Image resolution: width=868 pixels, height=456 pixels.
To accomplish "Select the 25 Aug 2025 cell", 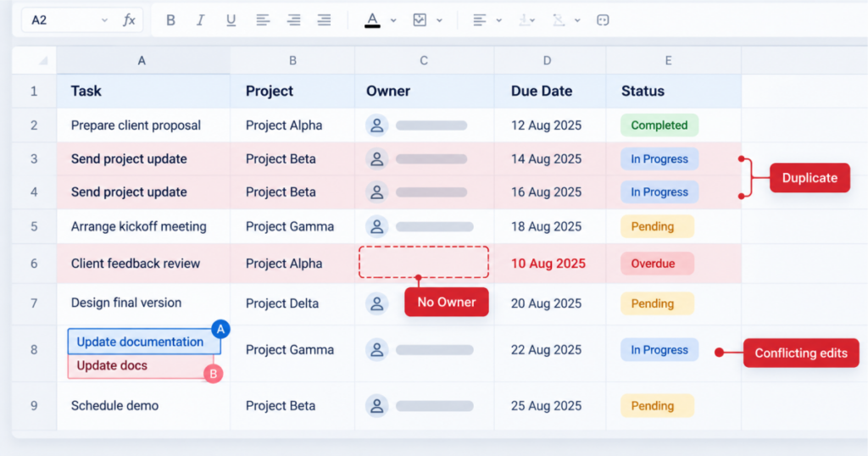I will pos(549,406).
